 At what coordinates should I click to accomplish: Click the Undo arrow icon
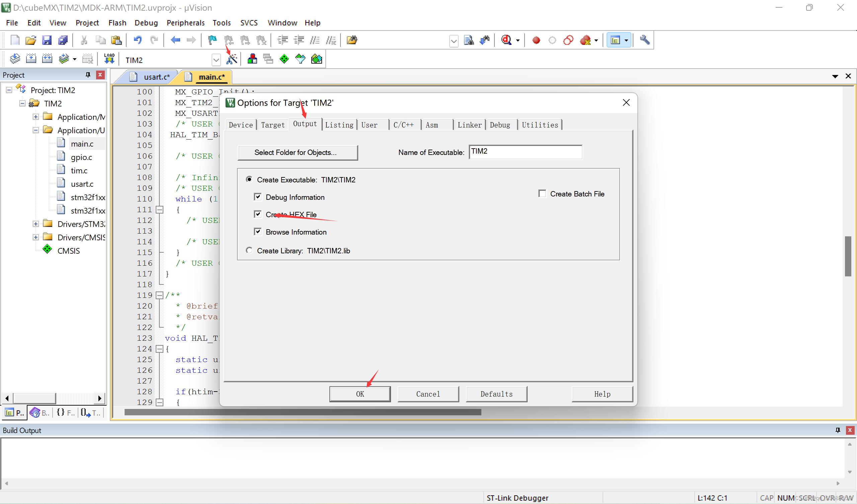click(137, 40)
